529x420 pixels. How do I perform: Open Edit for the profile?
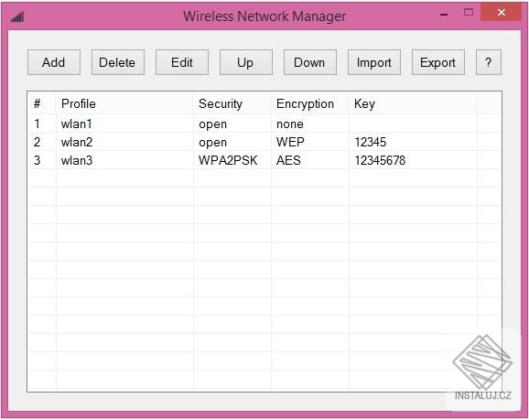click(182, 62)
